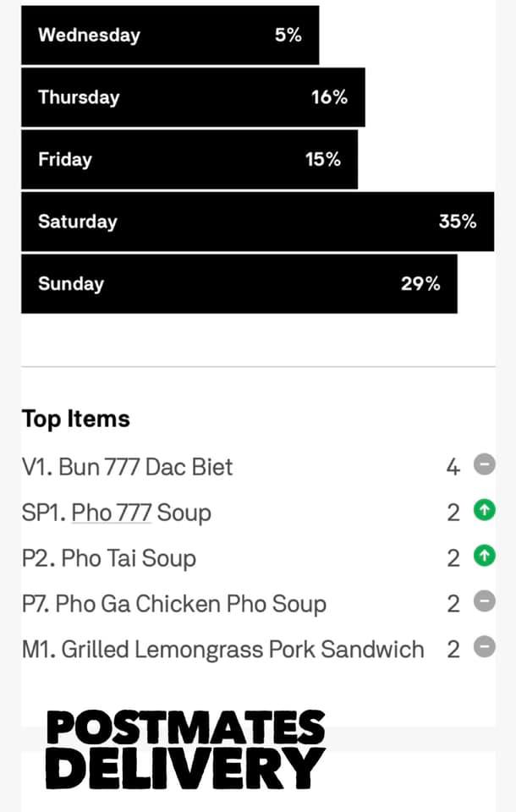Click the green up-arrow icon beside Pho Tai Soup
Viewport: 516px width, 812px height.
485,557
